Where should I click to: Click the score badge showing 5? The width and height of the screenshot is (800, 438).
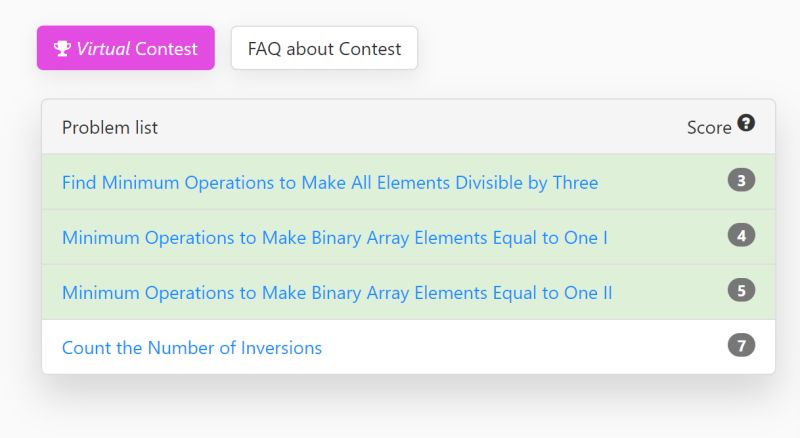741,291
